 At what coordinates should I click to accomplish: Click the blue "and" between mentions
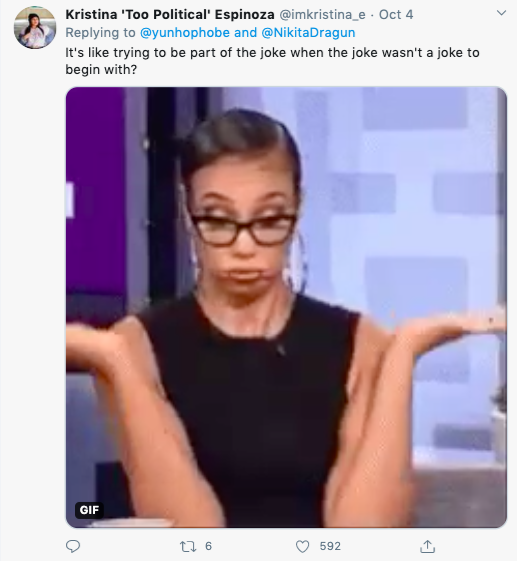[245, 33]
